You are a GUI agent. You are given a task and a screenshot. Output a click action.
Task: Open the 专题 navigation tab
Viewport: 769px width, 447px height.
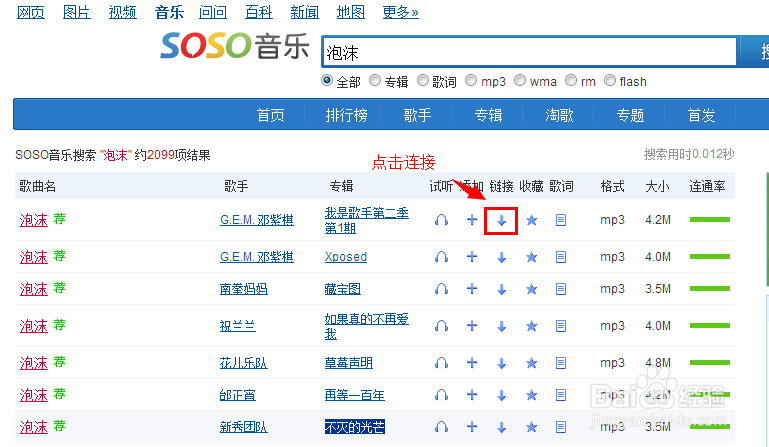pos(631,115)
